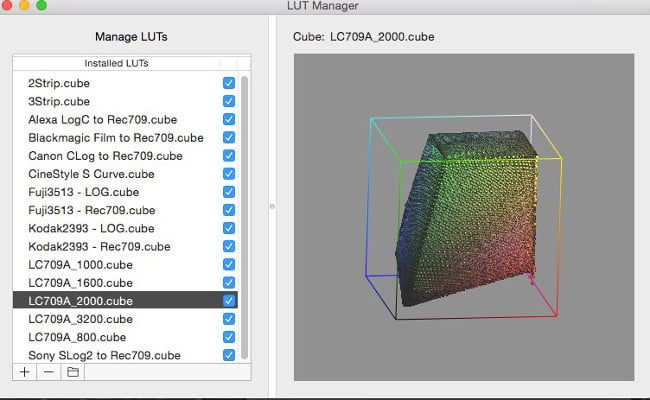This screenshot has height=400, width=650.
Task: Click the split-view divider handle dot
Action: [x=272, y=206]
